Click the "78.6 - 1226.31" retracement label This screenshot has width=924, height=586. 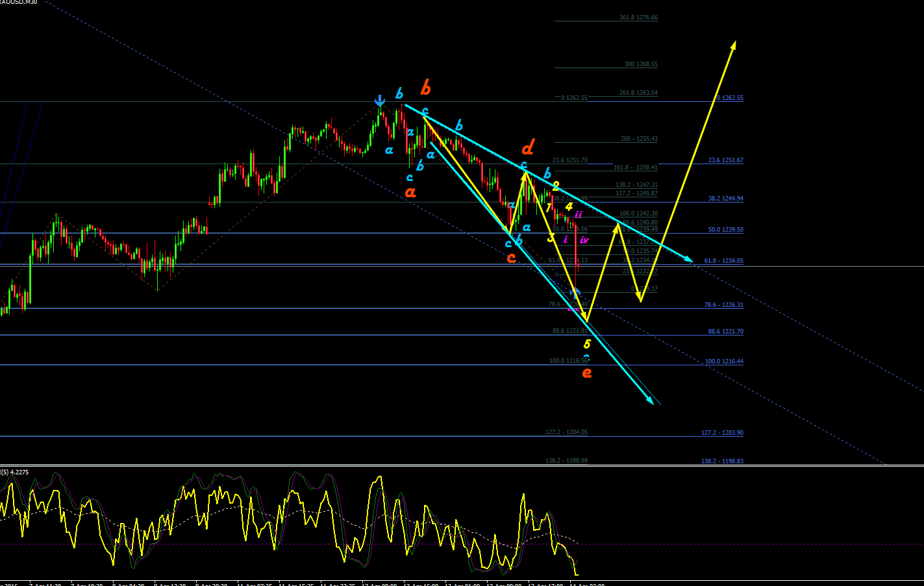[723, 305]
